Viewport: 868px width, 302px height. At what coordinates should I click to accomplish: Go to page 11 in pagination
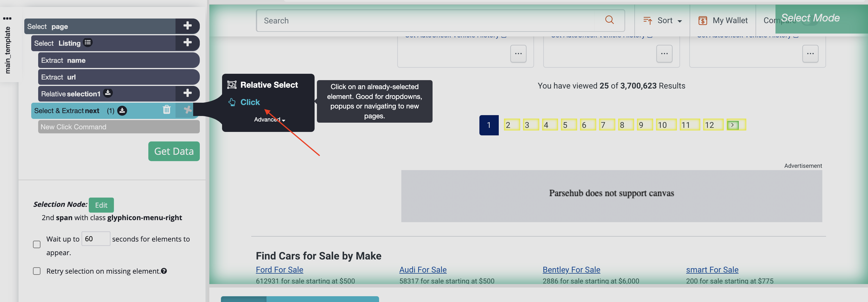(690, 125)
